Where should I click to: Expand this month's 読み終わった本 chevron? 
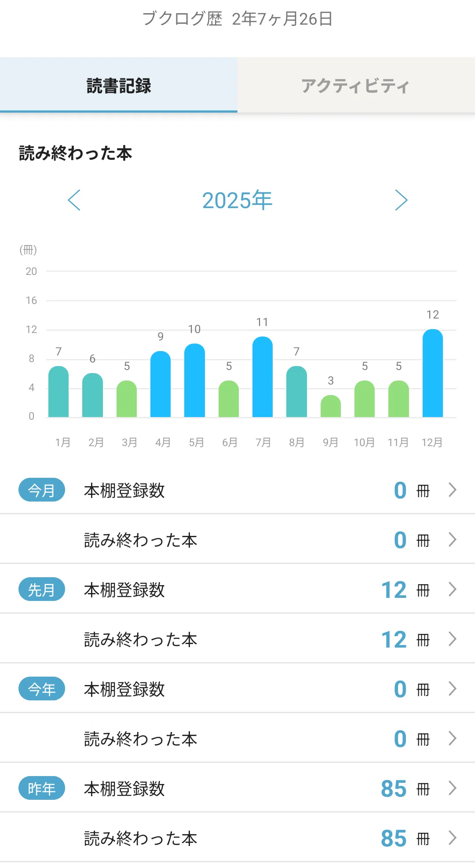453,539
